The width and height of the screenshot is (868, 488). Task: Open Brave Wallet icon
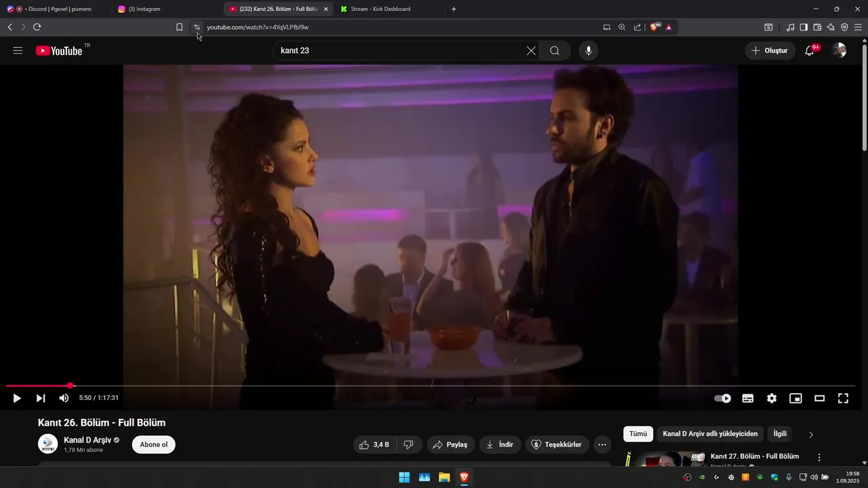click(817, 27)
